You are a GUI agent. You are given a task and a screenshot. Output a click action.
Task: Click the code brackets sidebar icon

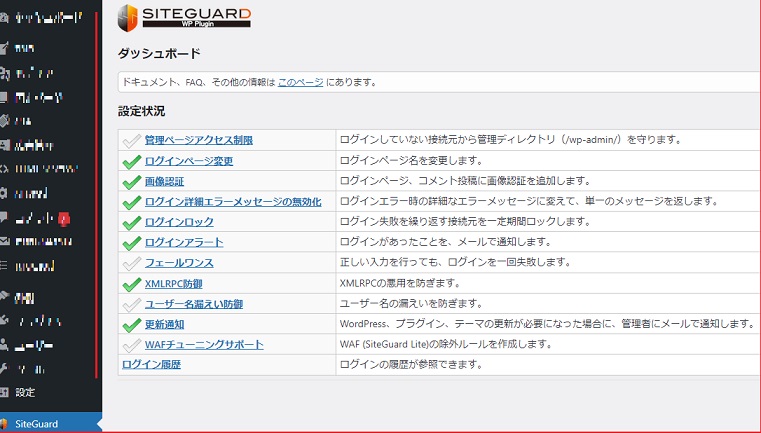tap(4, 168)
